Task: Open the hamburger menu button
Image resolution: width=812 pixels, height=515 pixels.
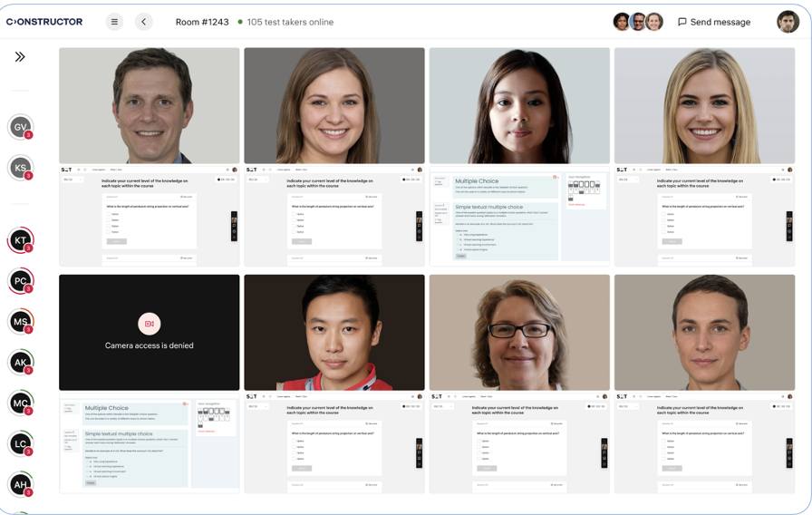Action: click(114, 22)
